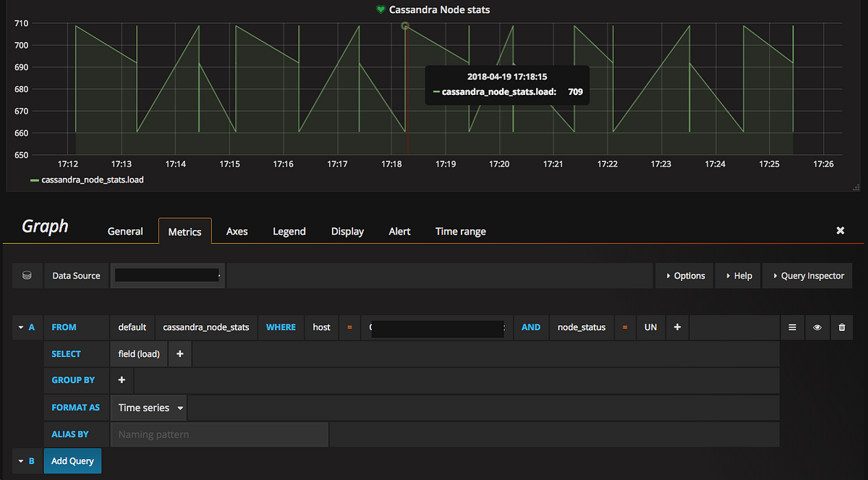
Task: Click the database icon beside Data Source
Action: tap(27, 275)
